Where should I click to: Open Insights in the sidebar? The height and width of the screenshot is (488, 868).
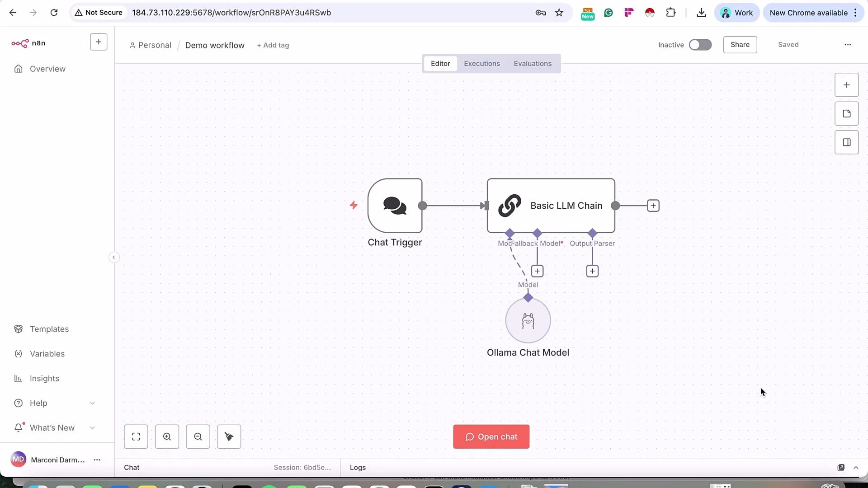(x=44, y=379)
